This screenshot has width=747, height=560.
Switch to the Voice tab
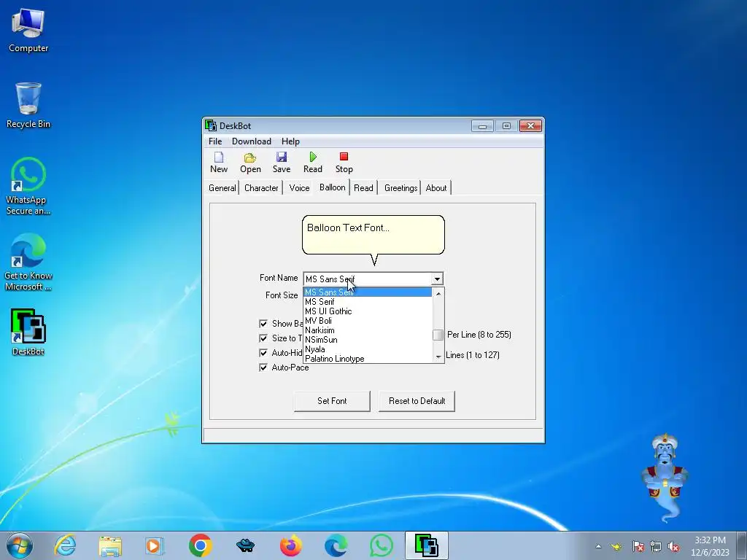pyautogui.click(x=299, y=188)
